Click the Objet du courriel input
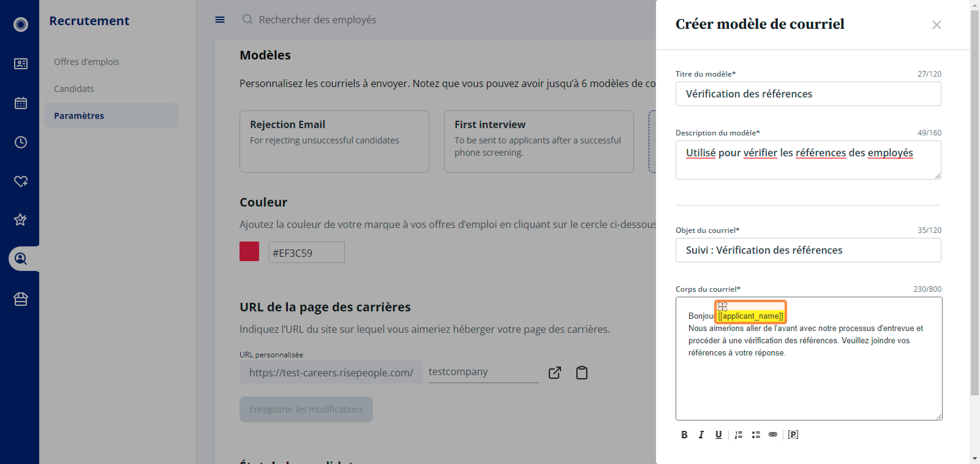Screen dimensions: 980x464 coord(808,250)
